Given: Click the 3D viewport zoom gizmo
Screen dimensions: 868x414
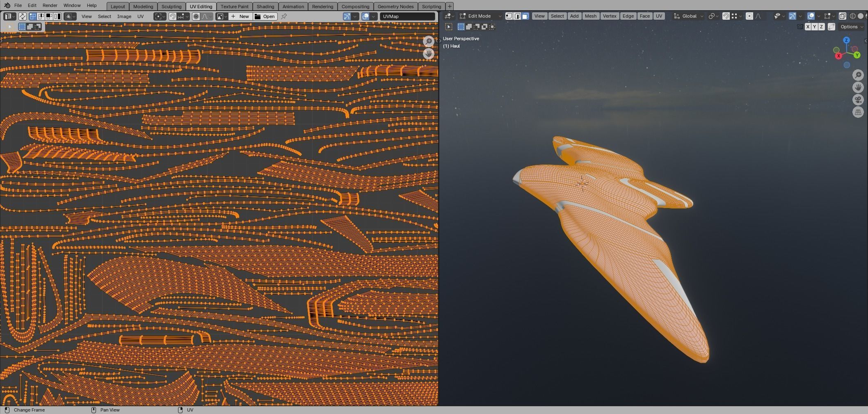Looking at the screenshot, I should [858, 75].
